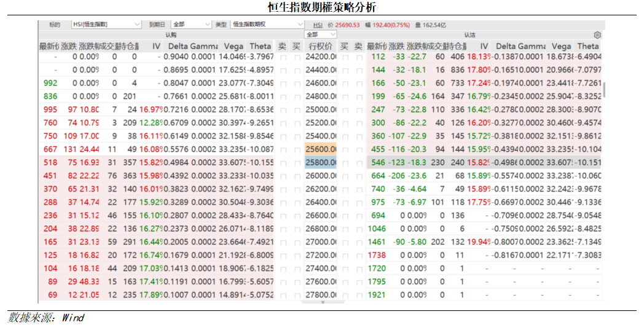
Task: Select the blue-highlighted 25800 strike cell
Action: point(321,162)
